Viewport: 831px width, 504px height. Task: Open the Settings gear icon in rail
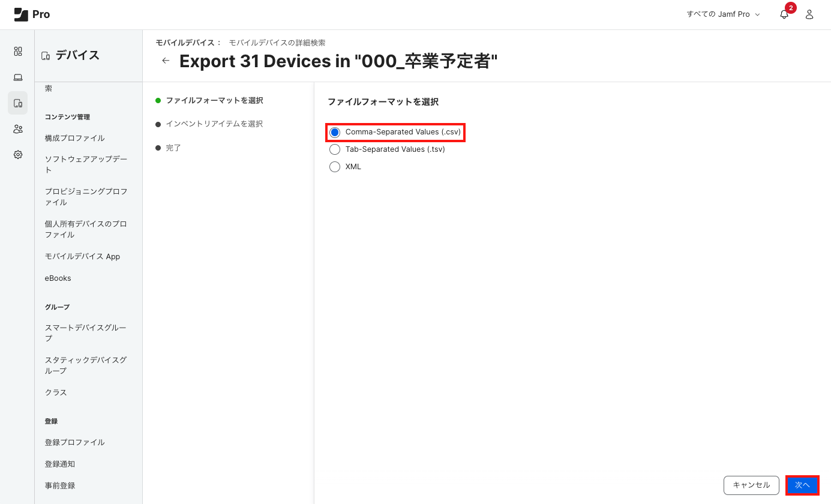pos(18,155)
